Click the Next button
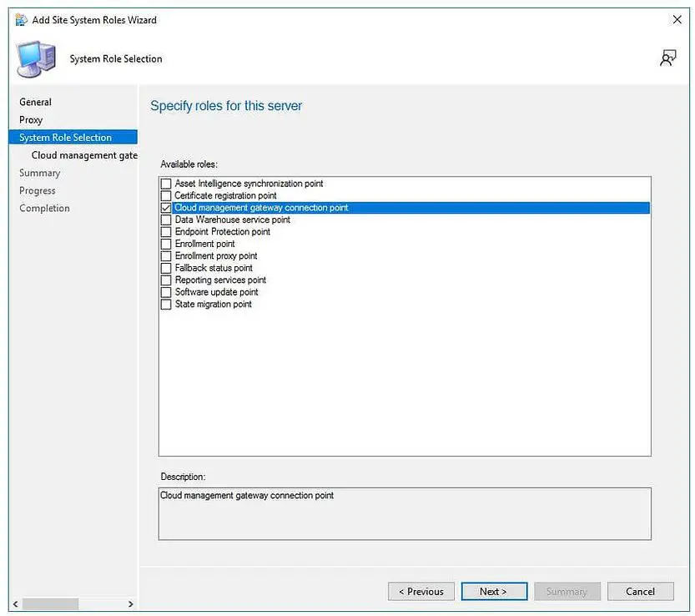 pyautogui.click(x=494, y=591)
